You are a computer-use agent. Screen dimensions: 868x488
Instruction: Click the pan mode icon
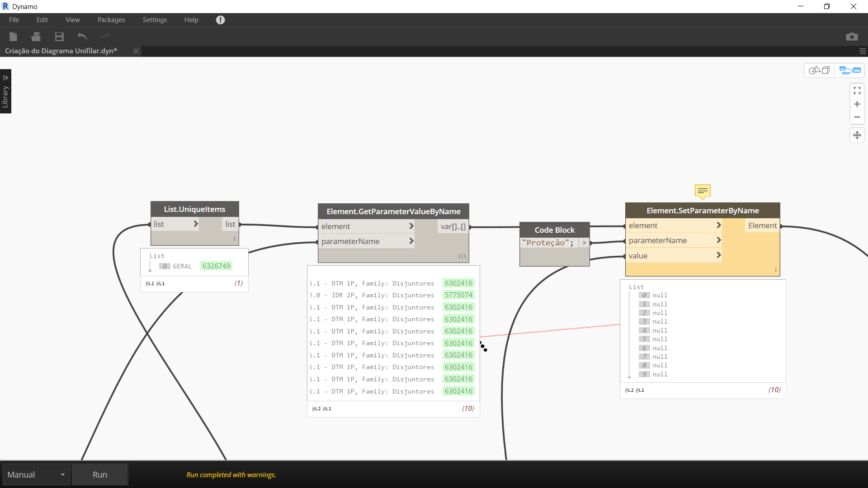click(x=857, y=135)
